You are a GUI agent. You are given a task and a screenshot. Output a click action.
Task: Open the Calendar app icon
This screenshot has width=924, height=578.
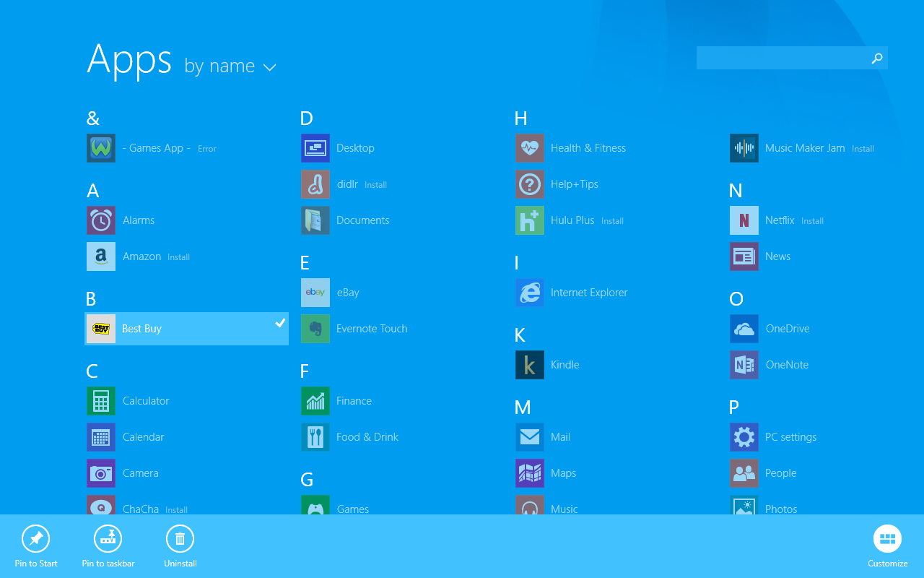point(101,437)
